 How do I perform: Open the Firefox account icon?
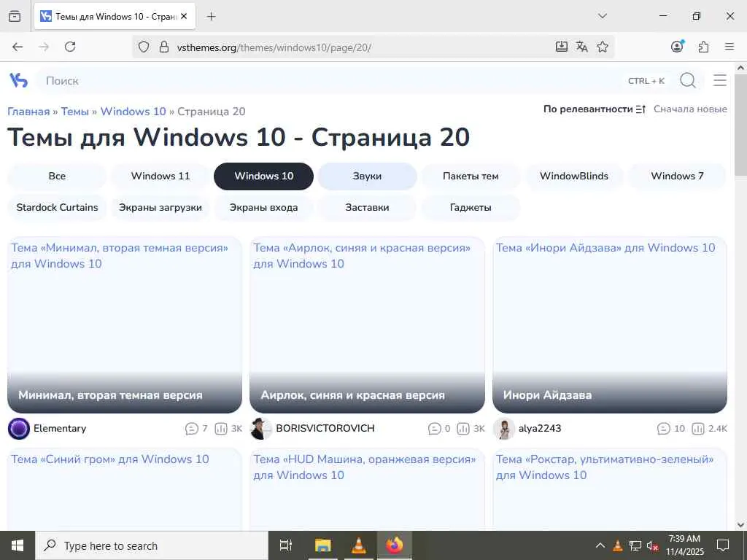677,46
